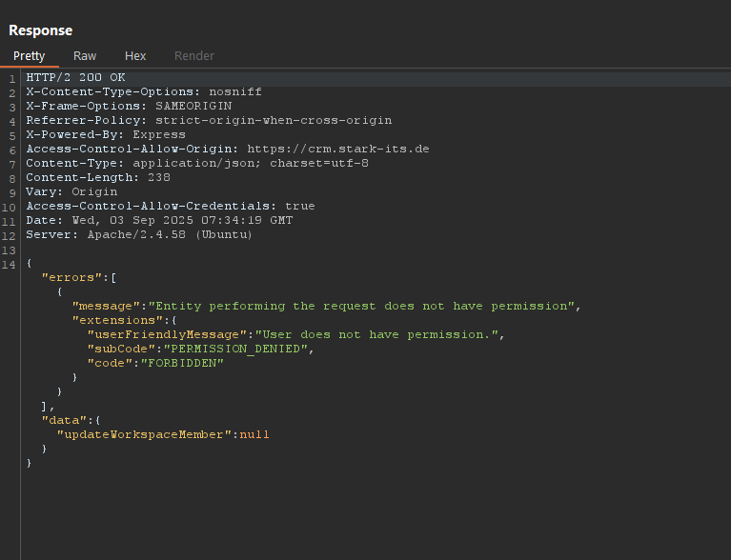Click the "User does not have permission." value

click(376, 334)
